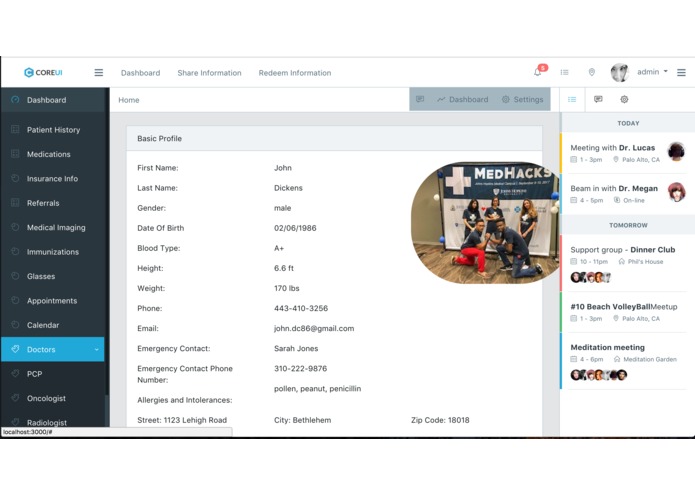Screen dimensions: 695x494
Task: Click the Insurance Info sidebar icon
Action: click(x=15, y=178)
